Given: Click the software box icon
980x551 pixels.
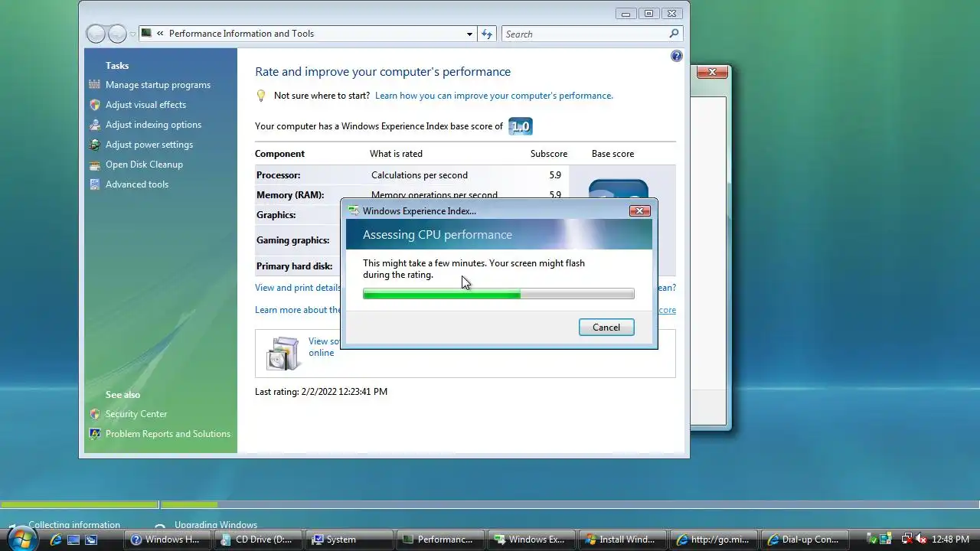Looking at the screenshot, I should pos(283,353).
